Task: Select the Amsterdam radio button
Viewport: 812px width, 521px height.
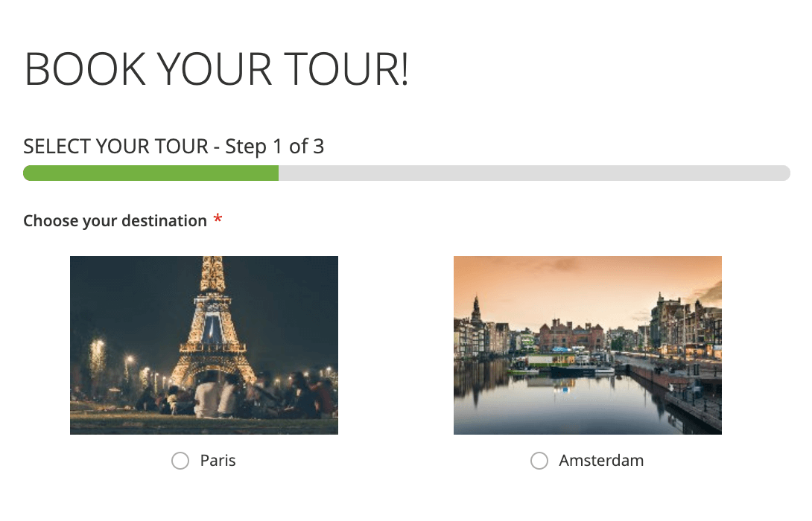Action: [x=539, y=461]
